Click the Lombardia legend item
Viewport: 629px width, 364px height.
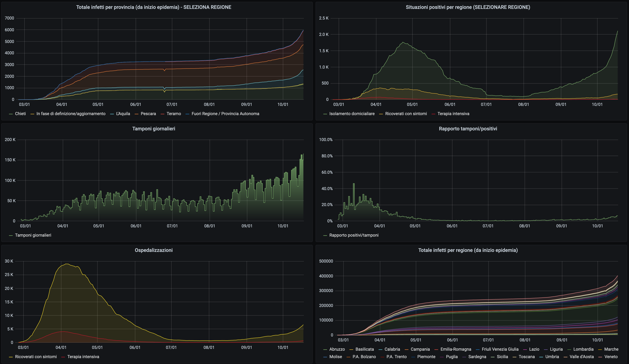(583, 349)
